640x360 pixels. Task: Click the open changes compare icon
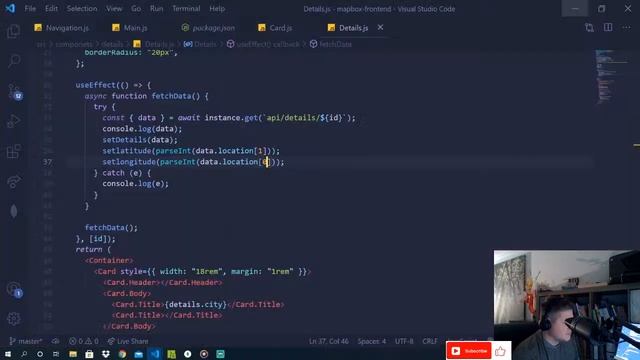tap(589, 28)
